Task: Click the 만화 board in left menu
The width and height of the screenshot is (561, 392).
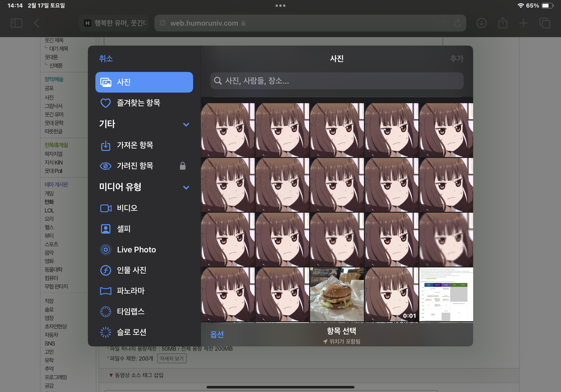Action: [x=49, y=202]
